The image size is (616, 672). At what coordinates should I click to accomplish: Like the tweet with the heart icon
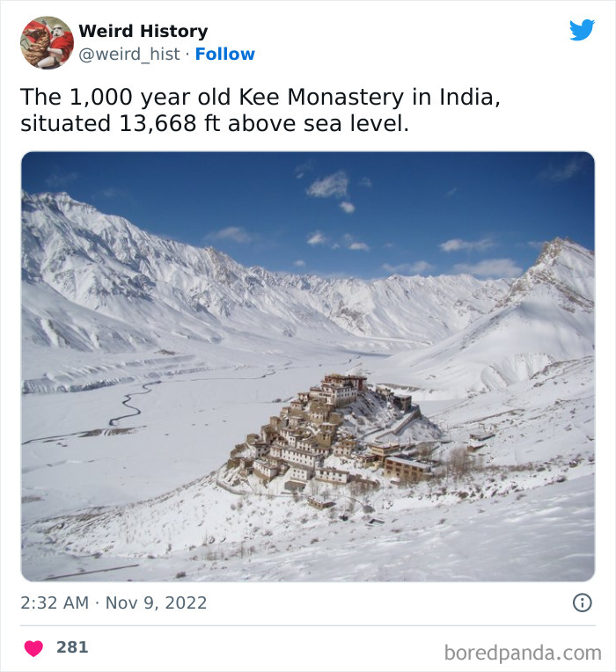point(33,648)
